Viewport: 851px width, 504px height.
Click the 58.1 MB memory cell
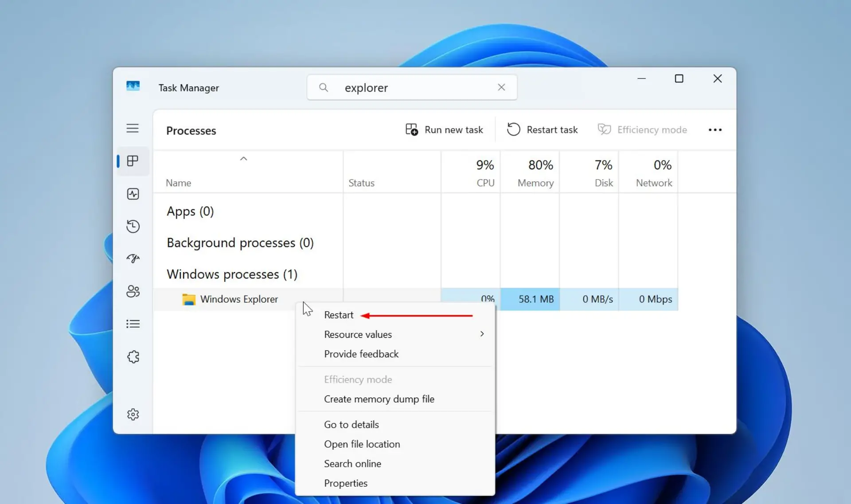point(530,300)
